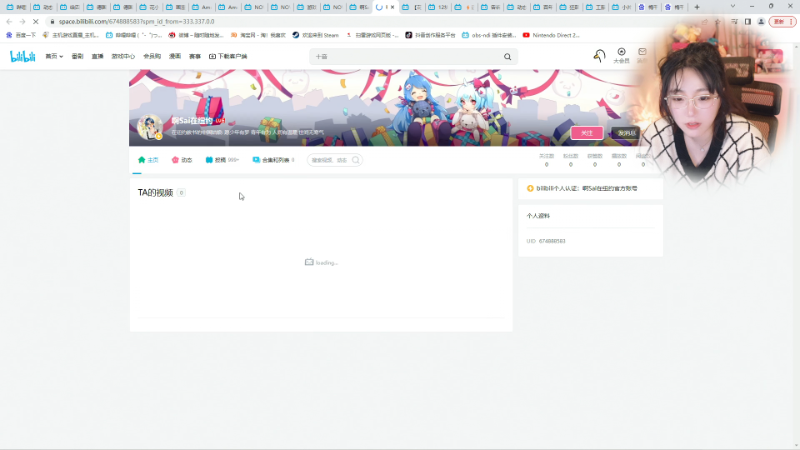Click the browser Back arrow
Viewport: 800px width, 450px height.
coord(9,21)
